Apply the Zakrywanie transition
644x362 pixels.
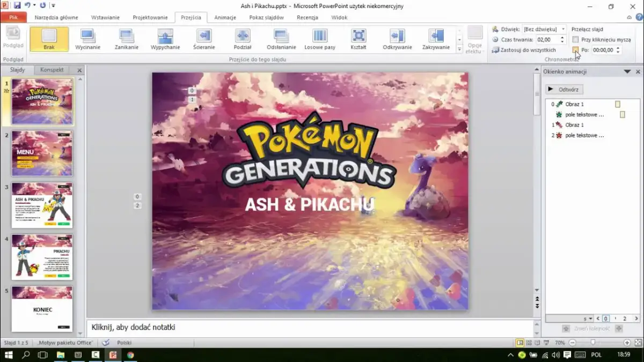436,40
